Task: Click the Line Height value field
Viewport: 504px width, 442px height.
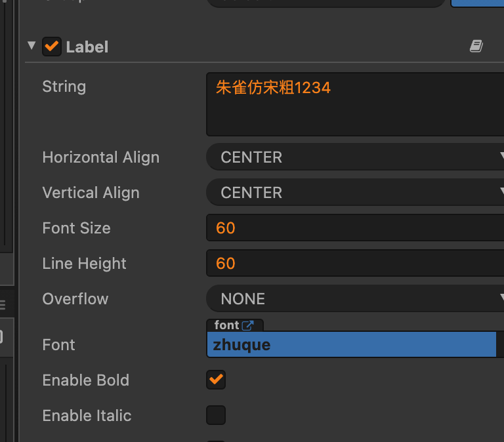Action: pyautogui.click(x=354, y=264)
